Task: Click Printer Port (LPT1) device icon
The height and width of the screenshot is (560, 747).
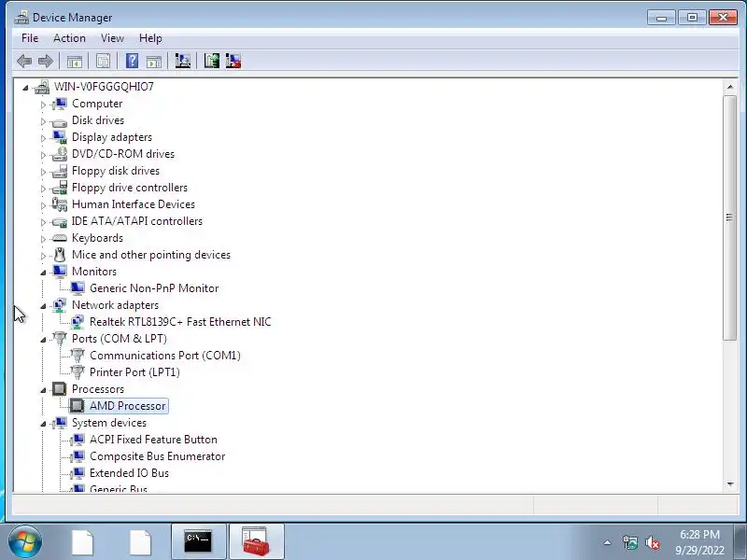Action: click(78, 371)
